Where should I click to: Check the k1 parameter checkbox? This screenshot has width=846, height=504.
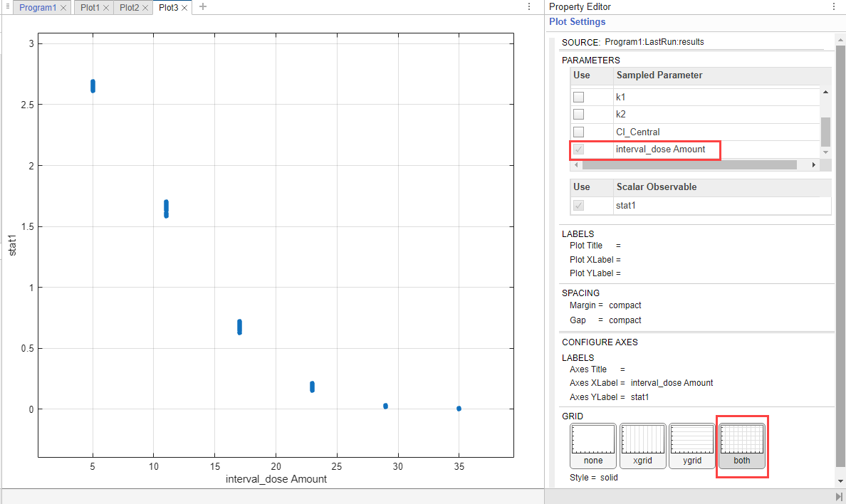[578, 97]
